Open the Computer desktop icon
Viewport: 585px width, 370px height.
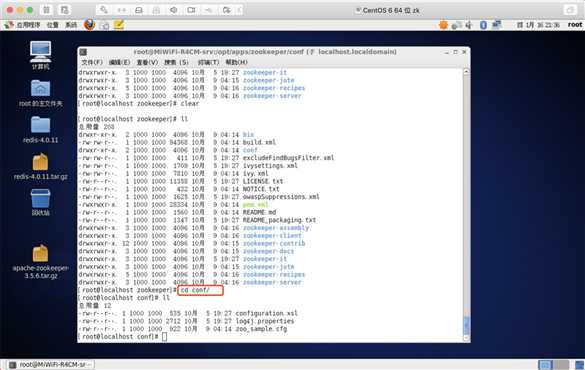[x=40, y=55]
